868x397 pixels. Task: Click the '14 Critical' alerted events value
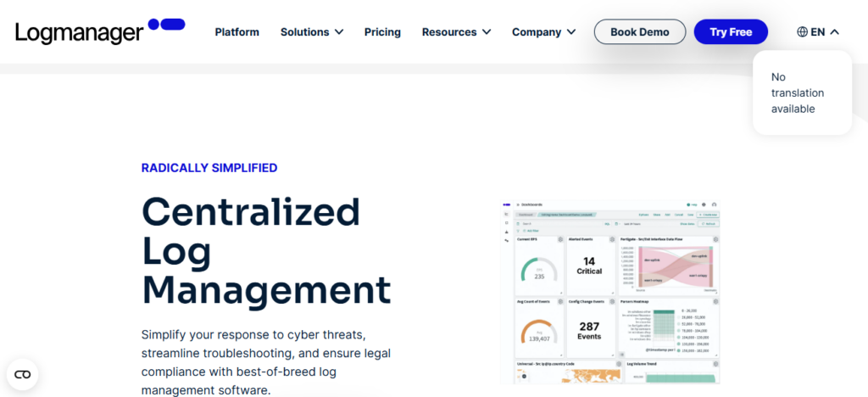tap(589, 266)
